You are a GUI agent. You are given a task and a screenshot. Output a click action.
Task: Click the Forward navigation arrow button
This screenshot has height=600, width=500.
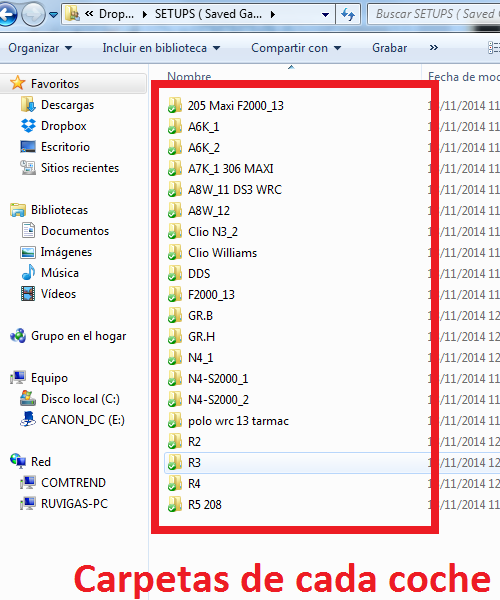click(x=31, y=15)
